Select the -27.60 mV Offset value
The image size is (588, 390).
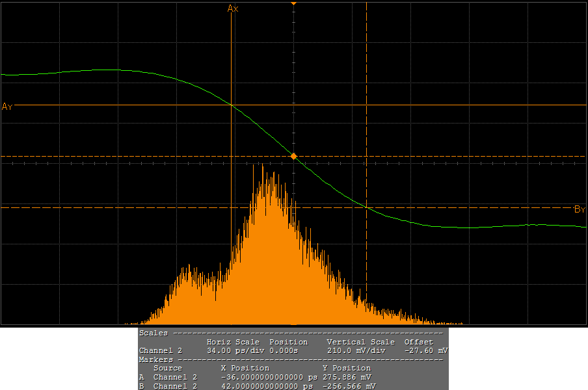point(425,350)
